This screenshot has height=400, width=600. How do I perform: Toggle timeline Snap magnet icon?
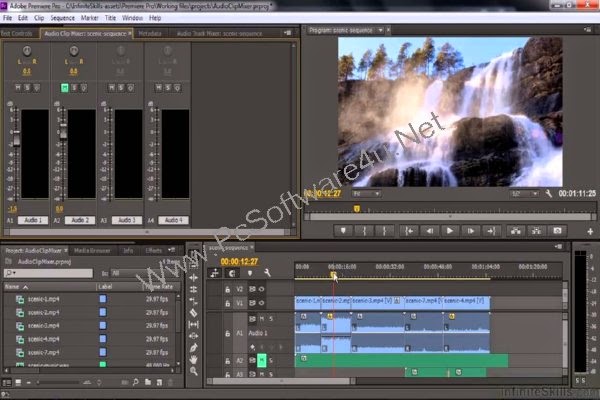click(232, 273)
